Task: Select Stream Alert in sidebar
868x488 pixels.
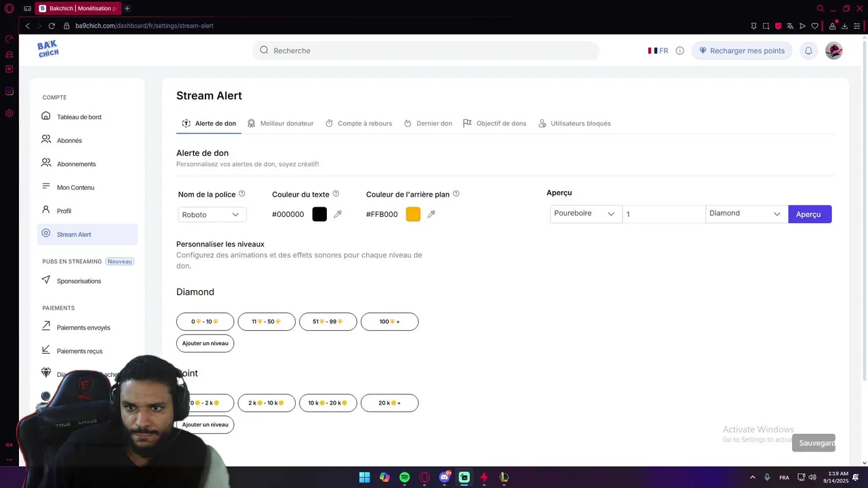Action: (x=87, y=235)
